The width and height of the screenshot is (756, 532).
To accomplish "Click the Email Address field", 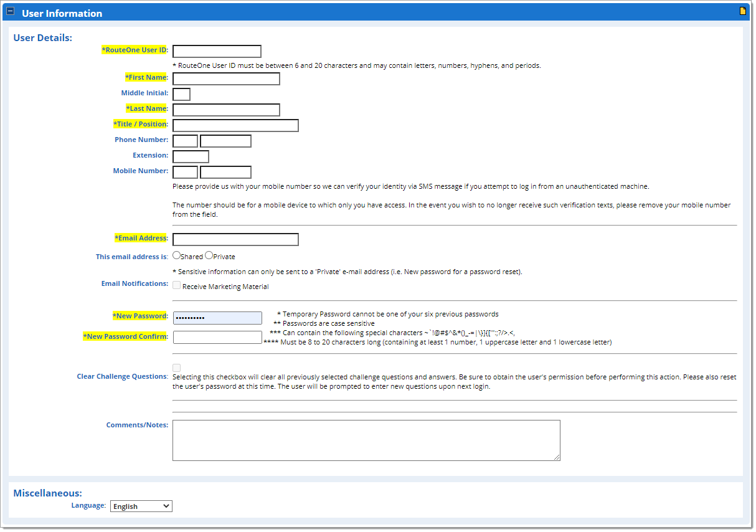I will [x=235, y=239].
